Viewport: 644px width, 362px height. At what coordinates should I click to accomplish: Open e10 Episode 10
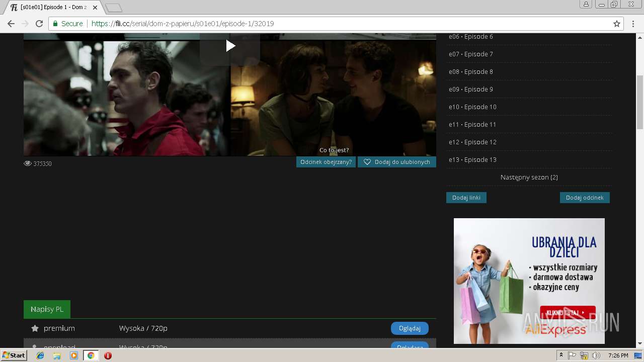(472, 107)
